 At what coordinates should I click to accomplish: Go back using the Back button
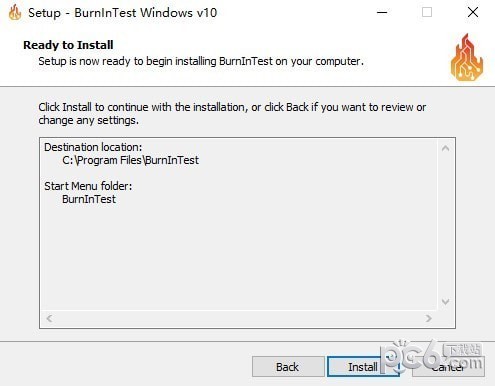(288, 367)
